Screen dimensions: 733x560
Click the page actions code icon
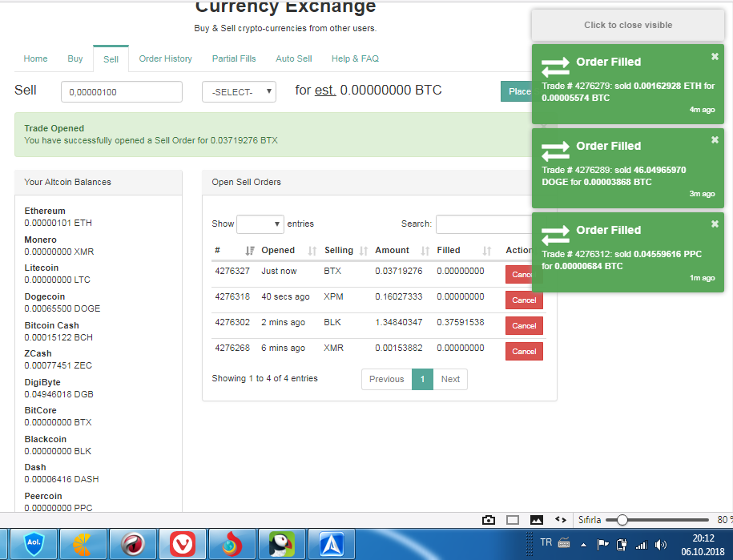(x=561, y=520)
